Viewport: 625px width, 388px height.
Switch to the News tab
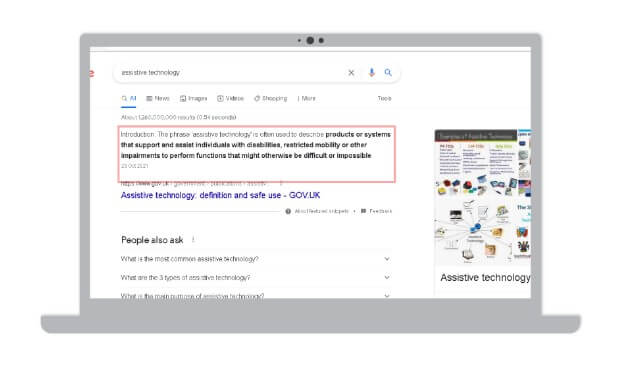(x=158, y=98)
